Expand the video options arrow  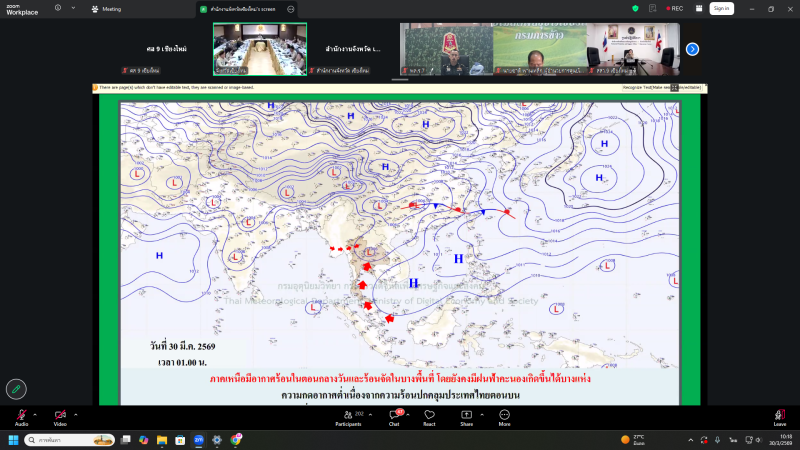pos(75,413)
